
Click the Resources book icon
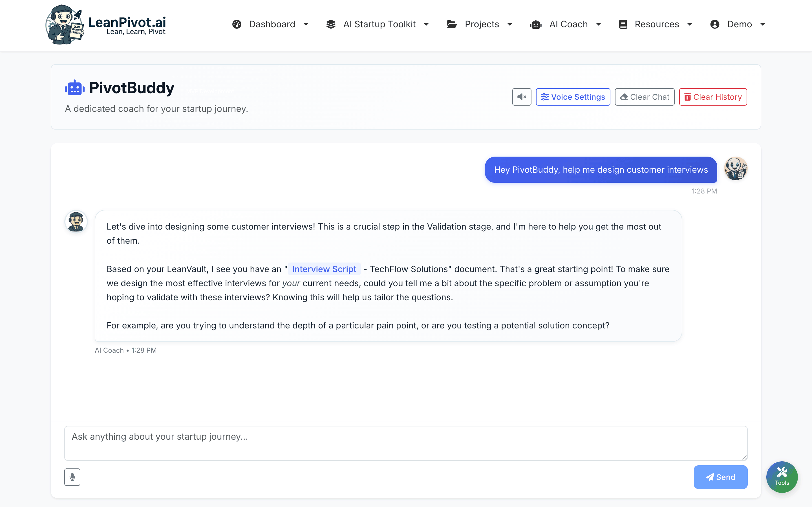tap(623, 24)
